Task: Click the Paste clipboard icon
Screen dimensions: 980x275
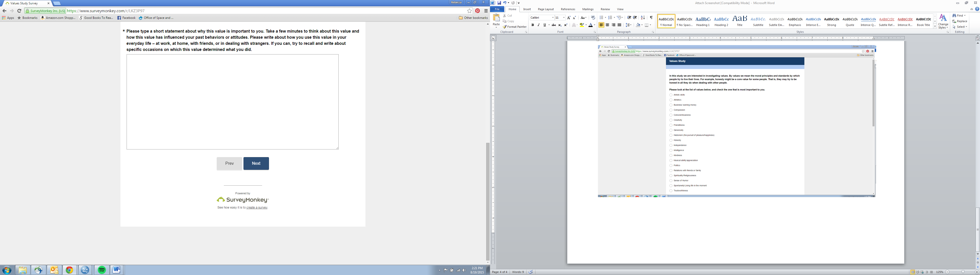Action: (496, 18)
